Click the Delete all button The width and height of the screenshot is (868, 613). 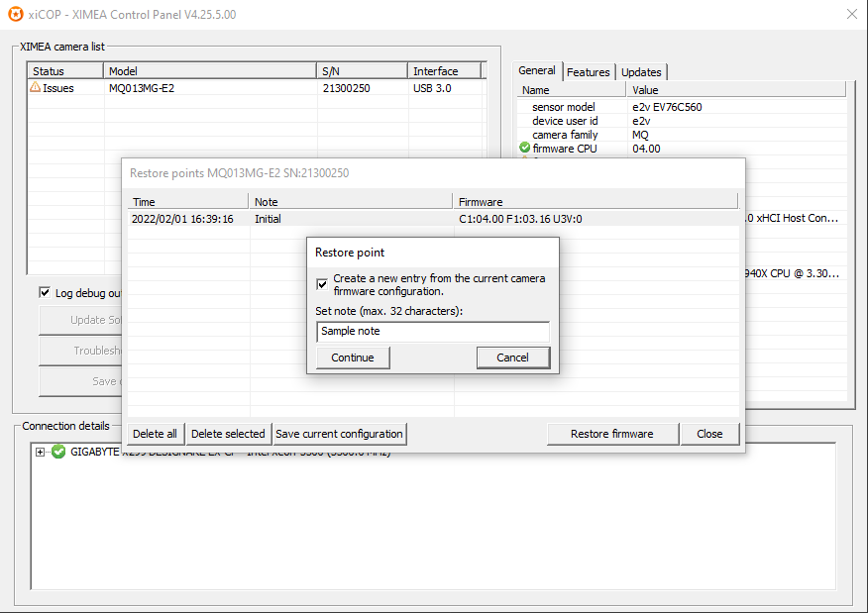(x=155, y=434)
